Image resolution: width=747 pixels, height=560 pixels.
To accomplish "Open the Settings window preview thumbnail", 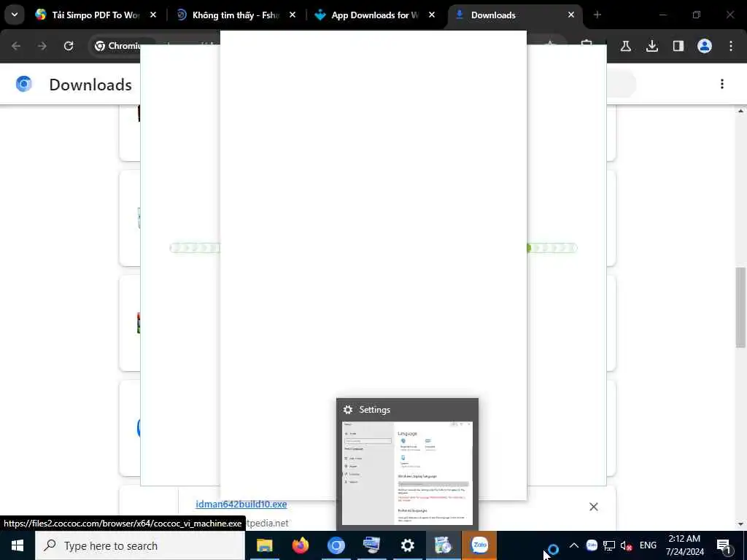I will 407,464.
